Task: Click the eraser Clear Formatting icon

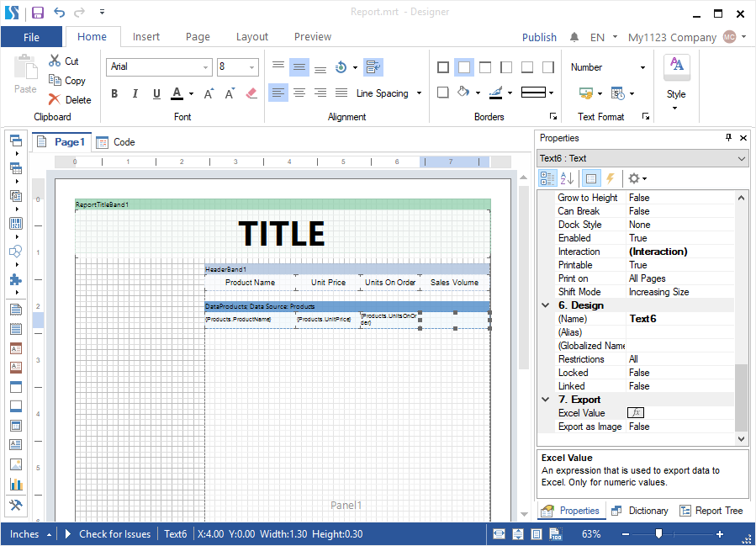Action: click(x=251, y=93)
